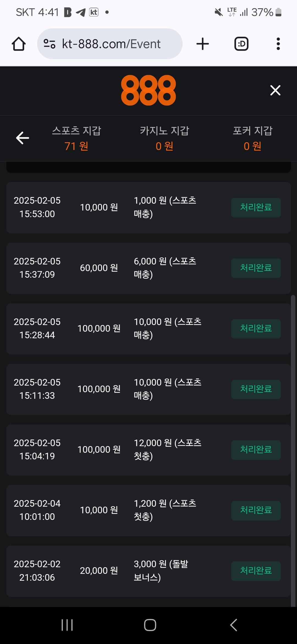This screenshot has width=297, height=644.
Task: Select the 스포츠 지갑 wallet tab
Action: (x=76, y=138)
